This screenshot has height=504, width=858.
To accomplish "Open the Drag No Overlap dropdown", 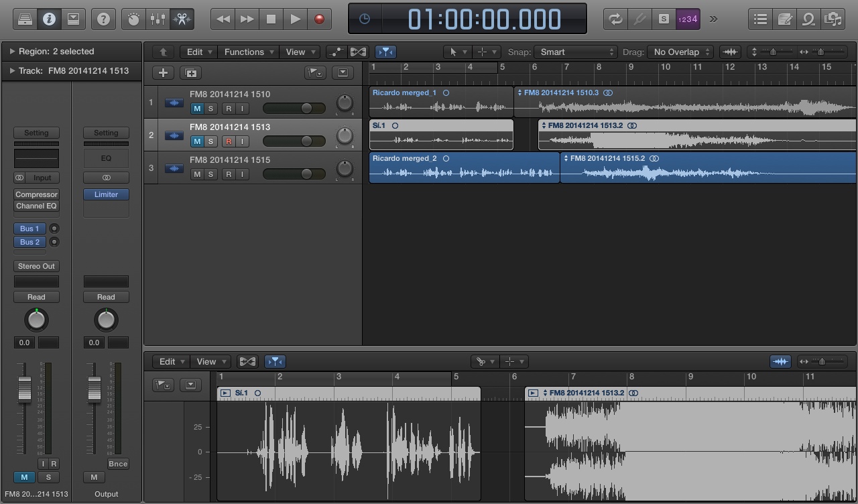I will pyautogui.click(x=680, y=52).
